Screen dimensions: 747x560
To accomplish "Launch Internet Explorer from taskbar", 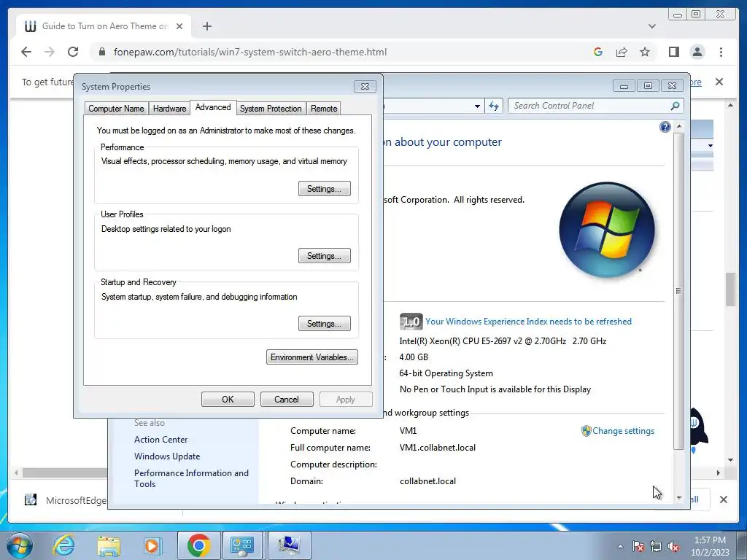I will pos(64,545).
